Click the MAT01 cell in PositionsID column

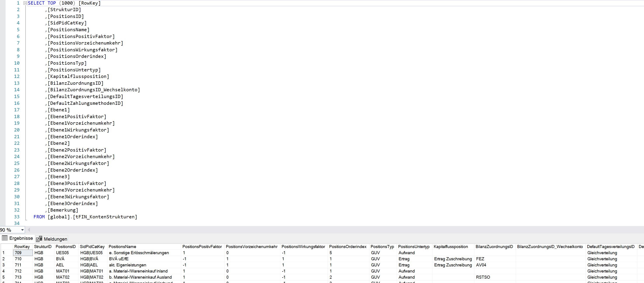coord(62,271)
